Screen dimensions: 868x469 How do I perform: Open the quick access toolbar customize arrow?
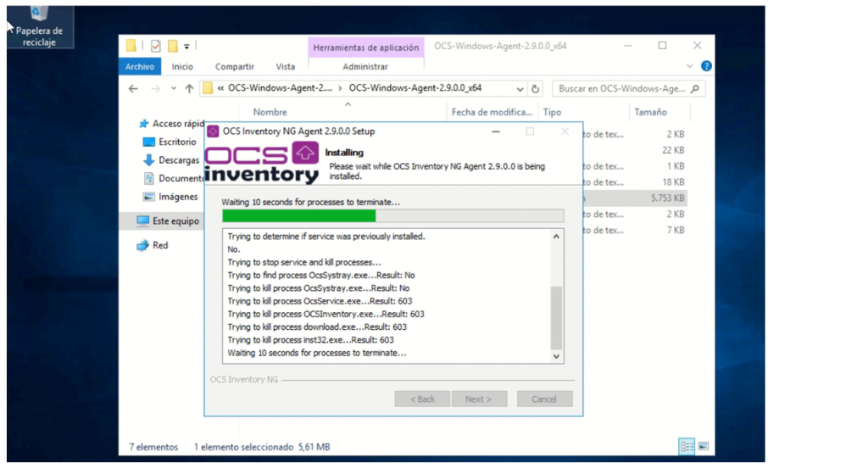(186, 47)
